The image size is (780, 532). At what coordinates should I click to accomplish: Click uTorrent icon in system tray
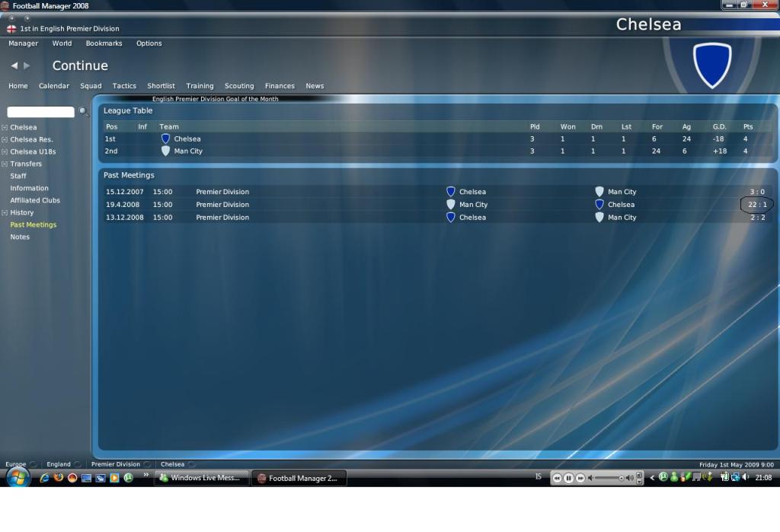click(663, 477)
